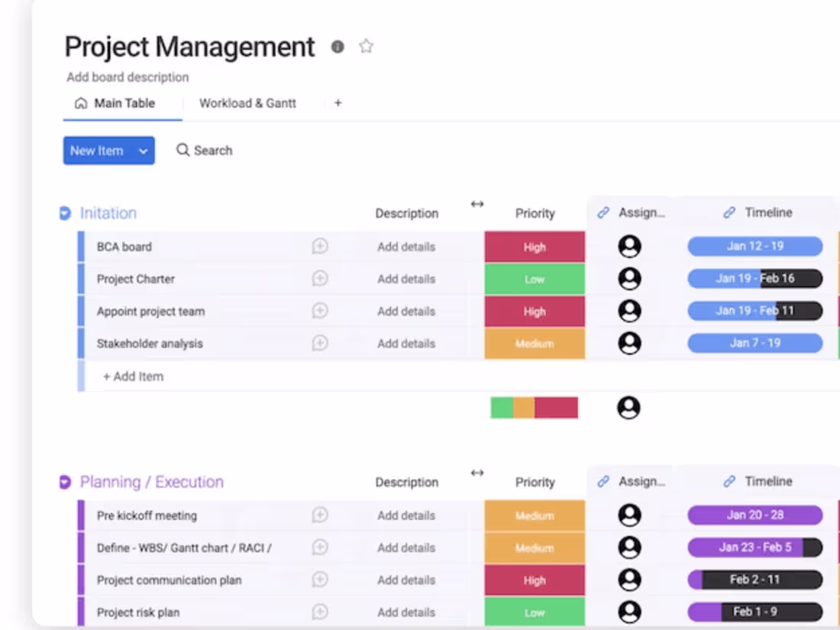This screenshot has height=630, width=840.
Task: Click Add Item under the Initation group
Action: tap(133, 376)
